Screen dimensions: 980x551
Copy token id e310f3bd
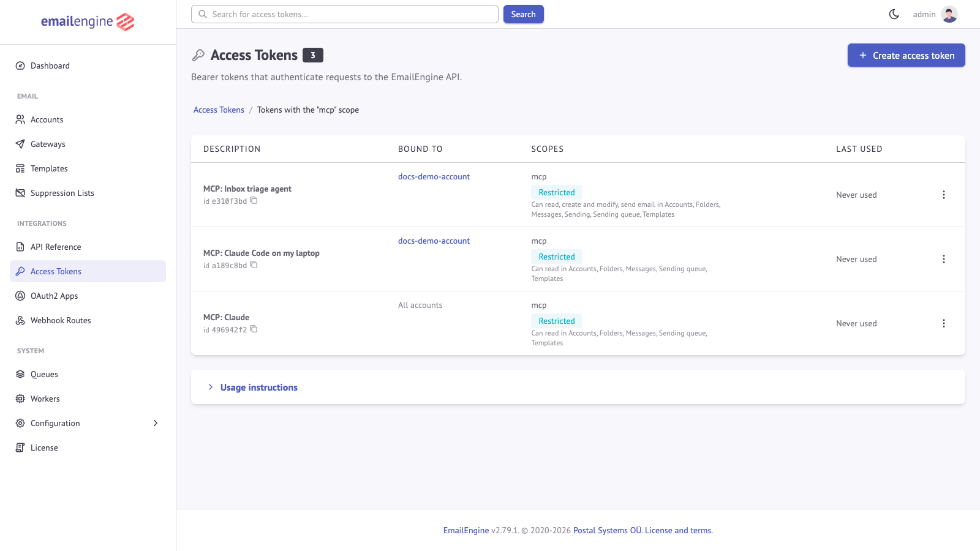click(254, 201)
